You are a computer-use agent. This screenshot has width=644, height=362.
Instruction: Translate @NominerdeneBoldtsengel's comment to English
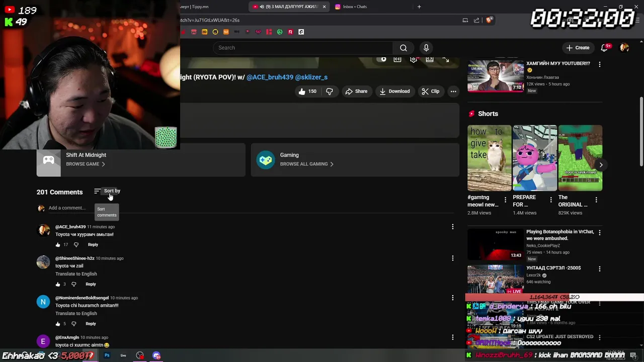pyautogui.click(x=76, y=314)
